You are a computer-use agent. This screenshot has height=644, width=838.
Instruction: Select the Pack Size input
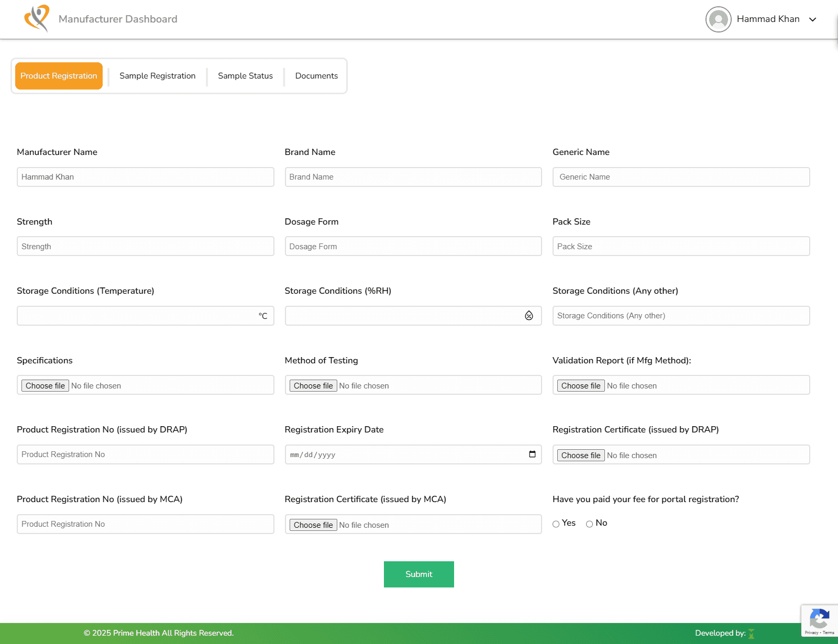pyautogui.click(x=681, y=246)
